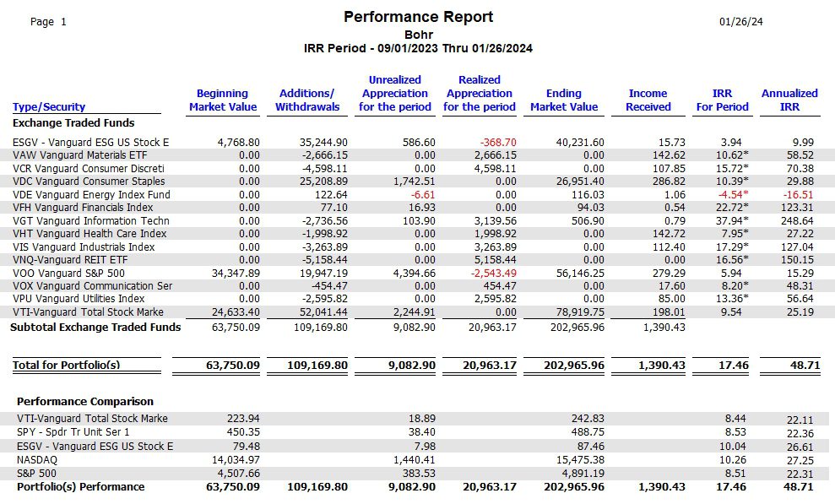This screenshot has width=835, height=504.
Task: Click the -16.51 annualized IRR value
Action: 798,194
